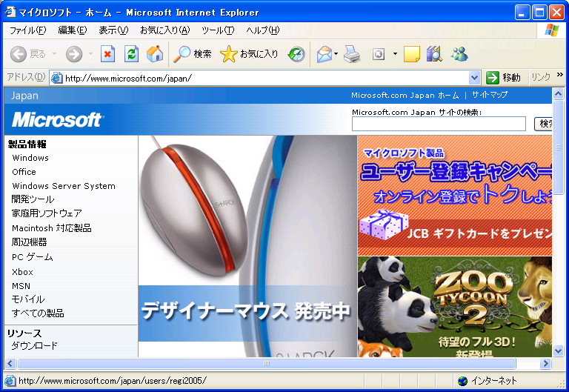Click the status bar page icon
The height and width of the screenshot is (392, 569).
point(10,381)
